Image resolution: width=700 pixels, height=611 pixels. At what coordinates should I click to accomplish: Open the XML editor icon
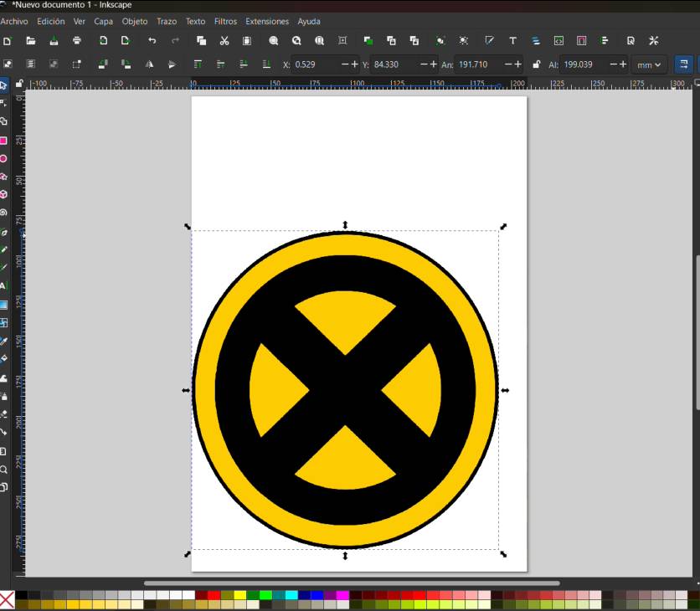click(558, 41)
